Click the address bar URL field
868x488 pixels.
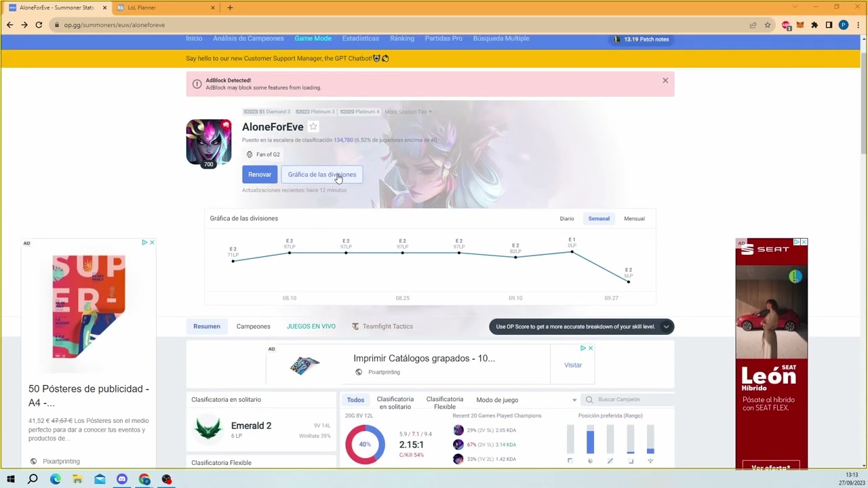pos(400,25)
